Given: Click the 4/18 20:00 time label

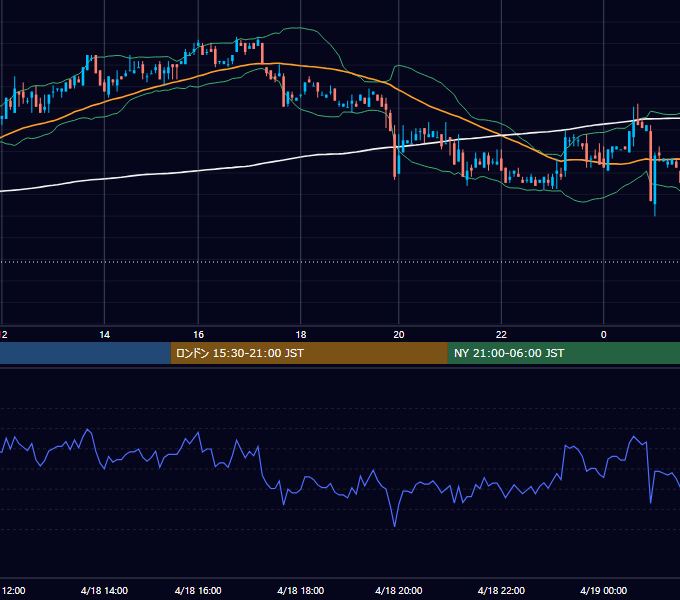Looking at the screenshot, I should pyautogui.click(x=399, y=590).
